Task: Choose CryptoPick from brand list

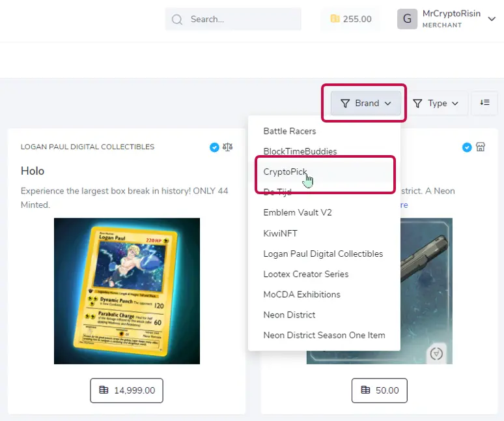Action: point(325,172)
